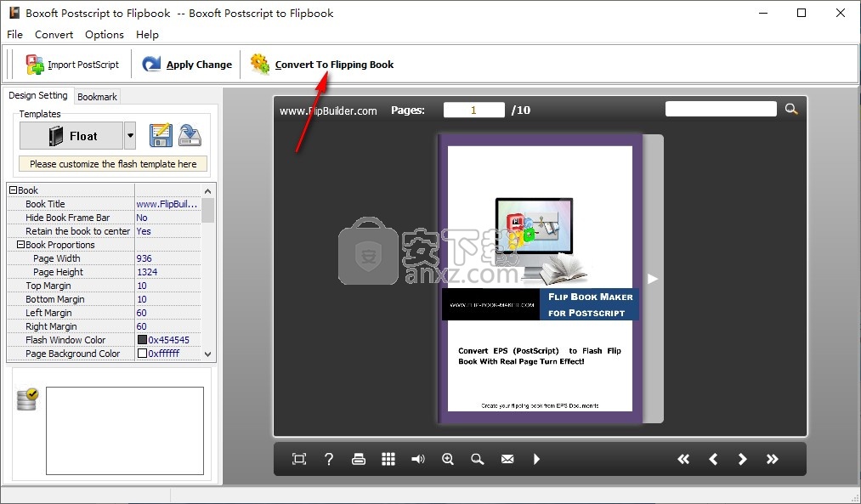
Task: Click the Float template button
Action: coord(71,136)
